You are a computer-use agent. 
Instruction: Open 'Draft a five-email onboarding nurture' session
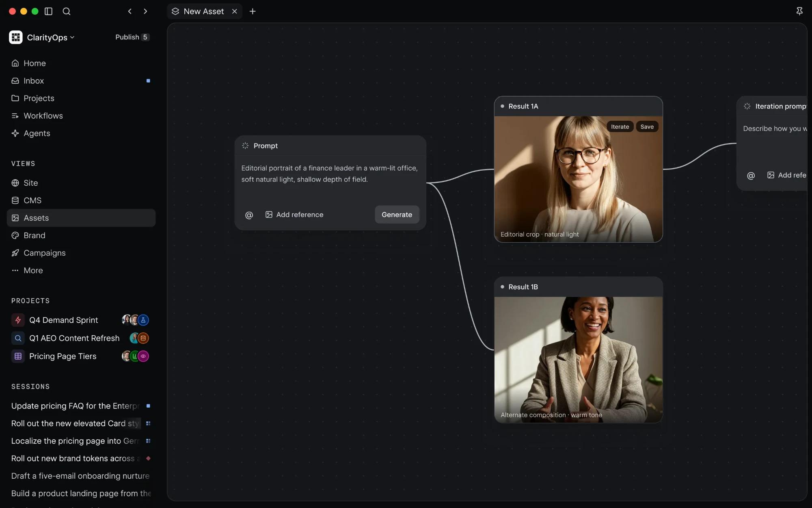pyautogui.click(x=81, y=476)
